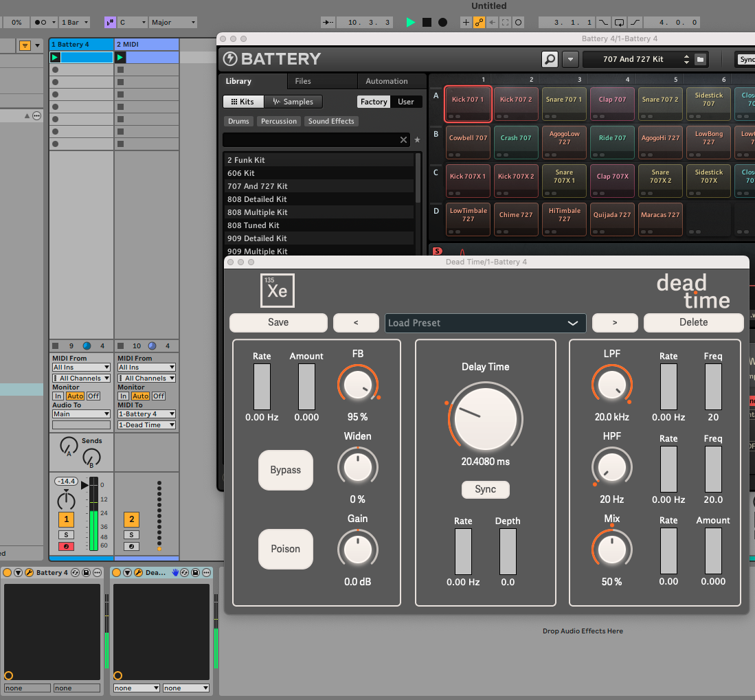755x700 pixels.
Task: Set track 1 Monitor to In
Action: point(58,396)
